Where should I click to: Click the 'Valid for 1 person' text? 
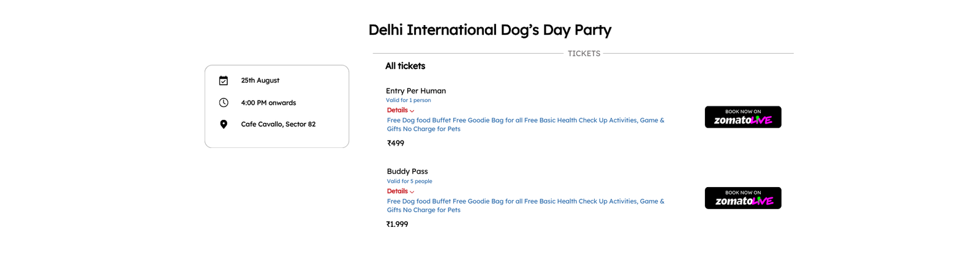pos(409,100)
